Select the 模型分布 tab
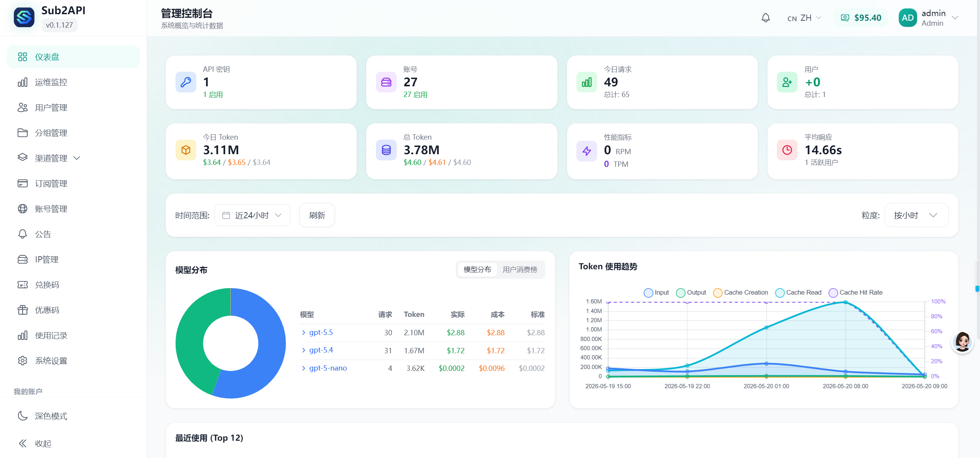This screenshot has width=980, height=458. point(477,270)
